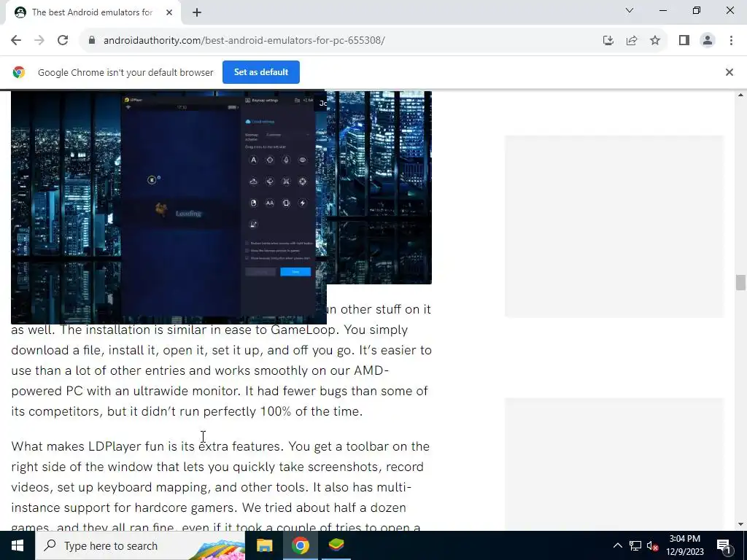Click the page vertical scrollbar thumb
The width and height of the screenshot is (747, 560).
click(x=740, y=282)
